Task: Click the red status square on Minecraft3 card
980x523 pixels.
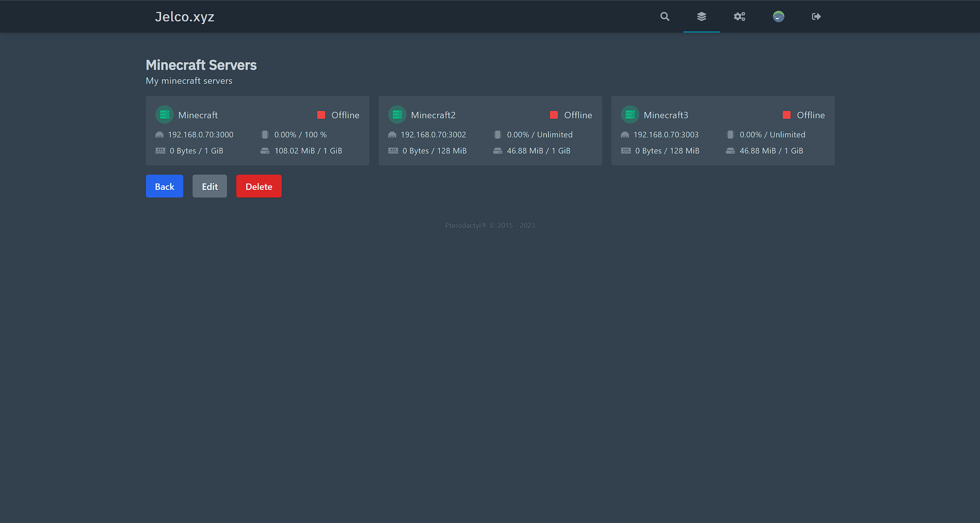Action: click(x=787, y=115)
